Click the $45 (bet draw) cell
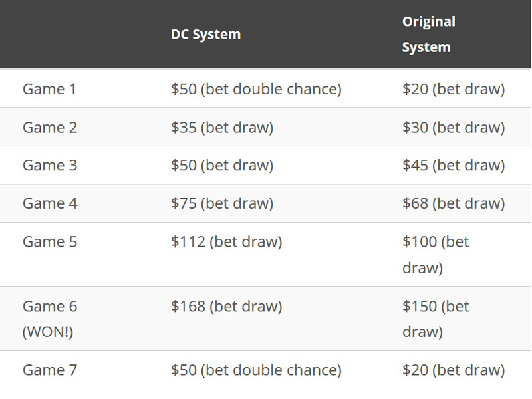 454,165
